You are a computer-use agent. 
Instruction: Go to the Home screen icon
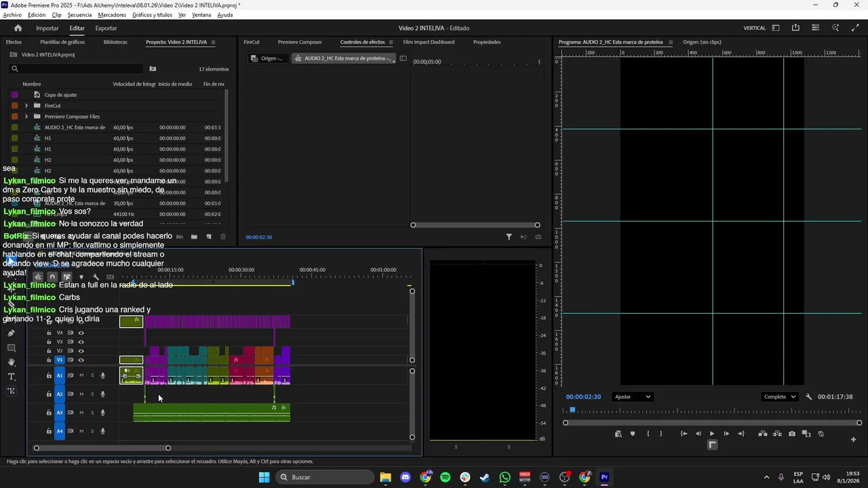[18, 28]
